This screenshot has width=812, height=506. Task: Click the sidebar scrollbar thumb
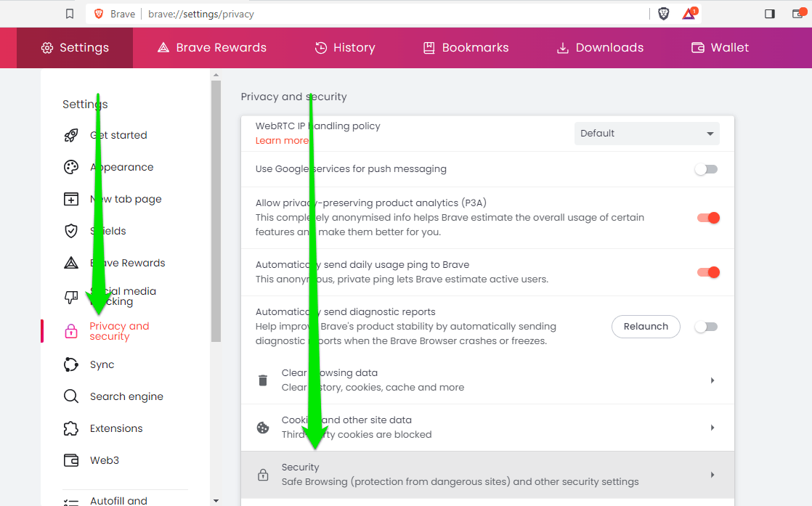click(216, 211)
